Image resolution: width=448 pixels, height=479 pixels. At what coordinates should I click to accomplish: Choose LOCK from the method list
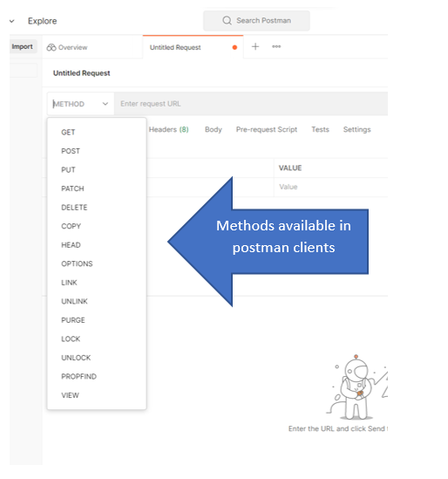(x=97, y=339)
